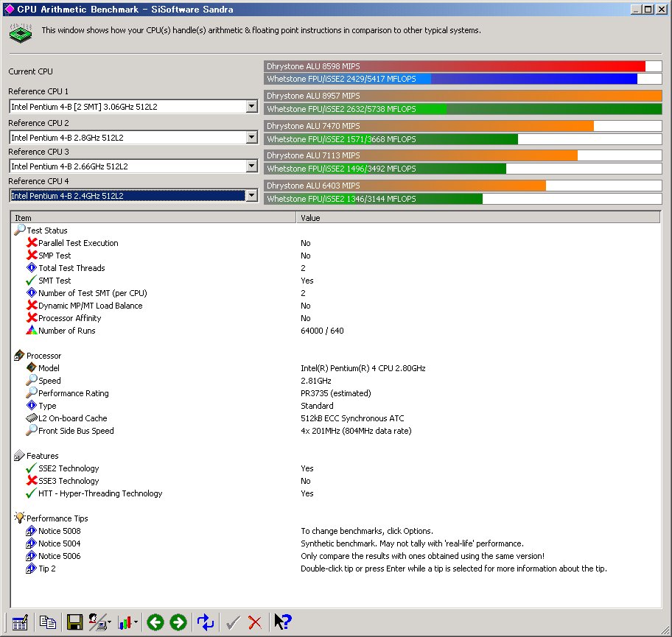Image resolution: width=672 pixels, height=637 pixels.
Task: Click the Model chip icon
Action: [32, 367]
